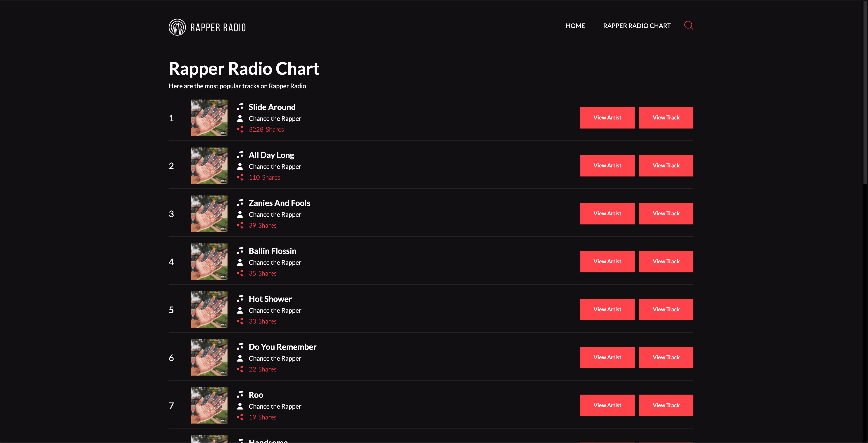View Track for Ballin Flossin

[666, 261]
